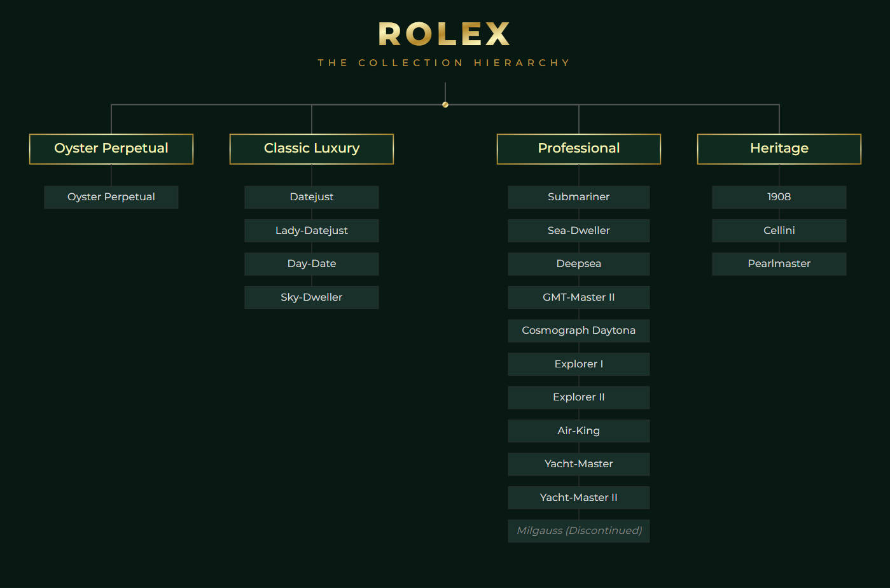Select the discontinued Milgauss entry

[578, 531]
